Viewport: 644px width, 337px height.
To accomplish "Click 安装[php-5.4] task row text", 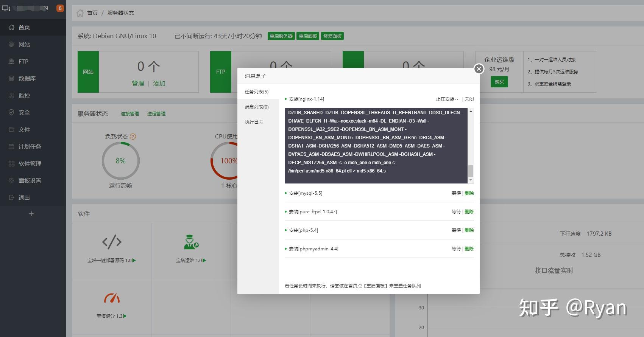I will [303, 230].
